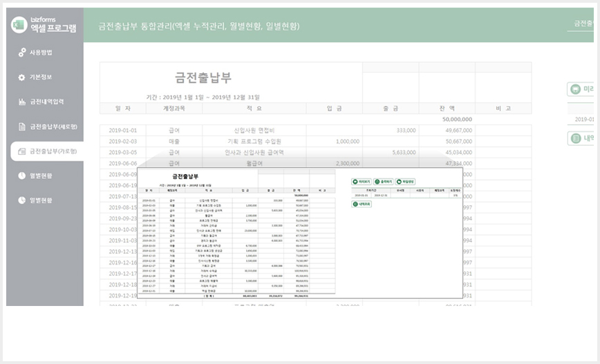
Task: Click the bar chart icon for 금전내역입력
Action: (22, 102)
